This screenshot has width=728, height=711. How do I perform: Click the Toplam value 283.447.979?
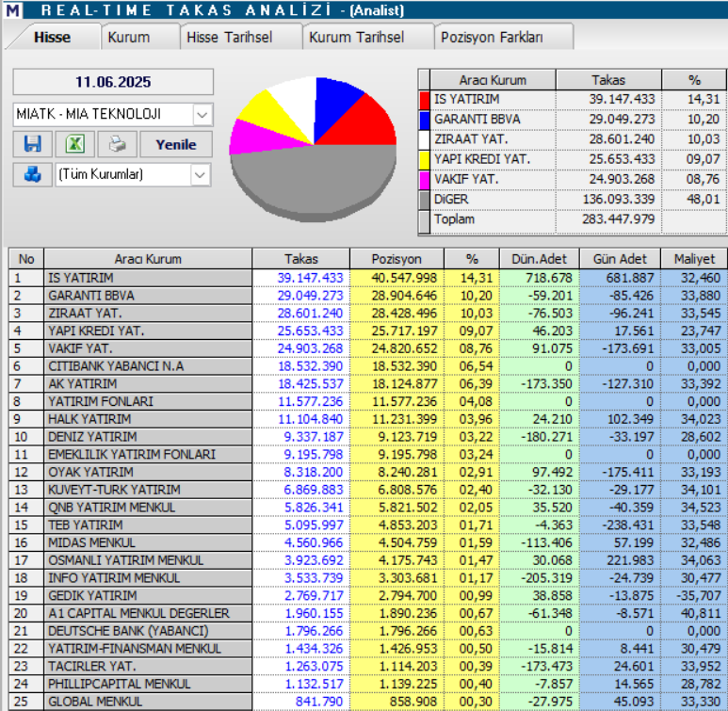(x=618, y=219)
